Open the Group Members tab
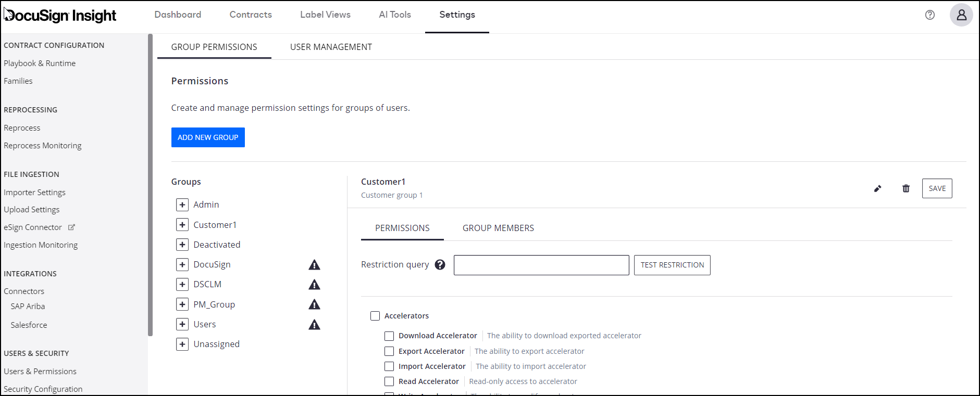Screen dimensions: 980x396 coord(498,228)
